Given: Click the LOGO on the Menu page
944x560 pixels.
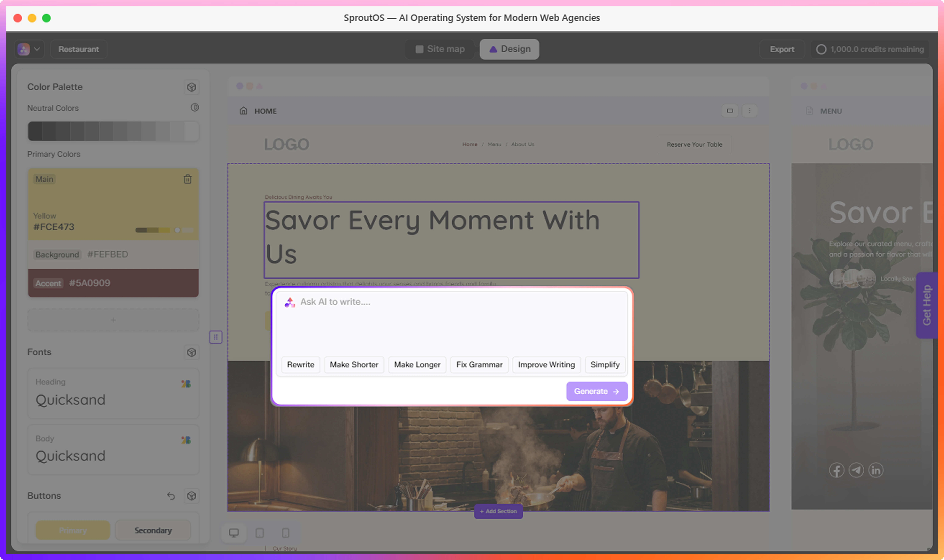Looking at the screenshot, I should pos(851,144).
